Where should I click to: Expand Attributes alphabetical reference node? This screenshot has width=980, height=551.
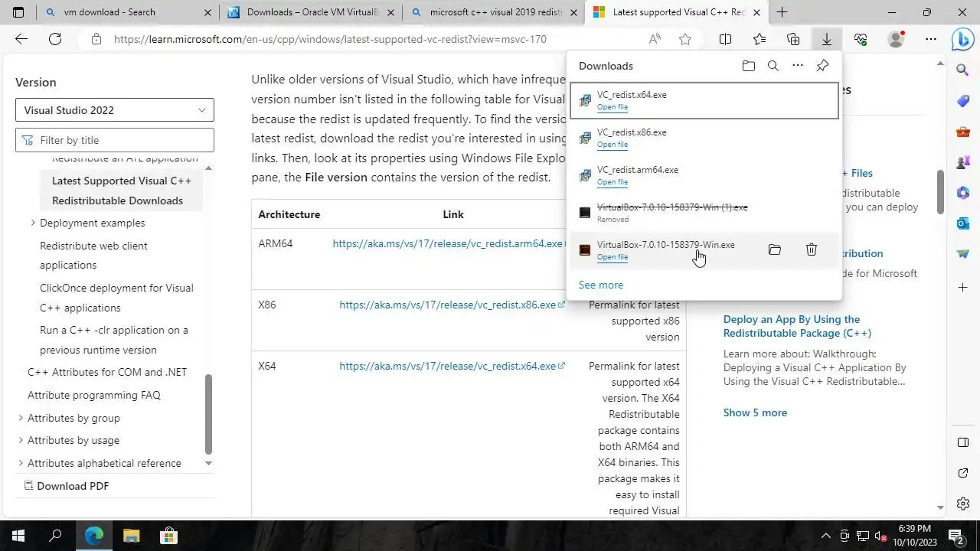[21, 463]
